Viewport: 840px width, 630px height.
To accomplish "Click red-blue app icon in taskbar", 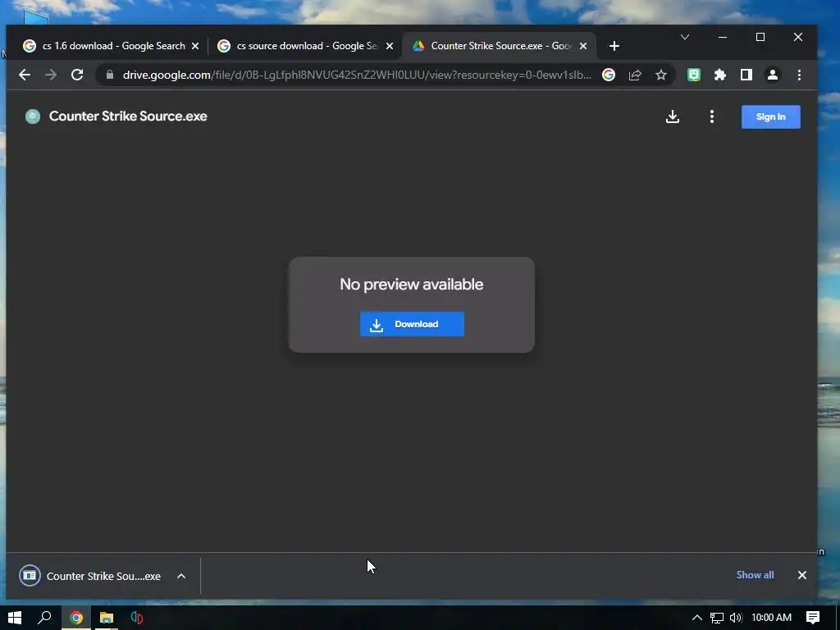I will click(137, 618).
